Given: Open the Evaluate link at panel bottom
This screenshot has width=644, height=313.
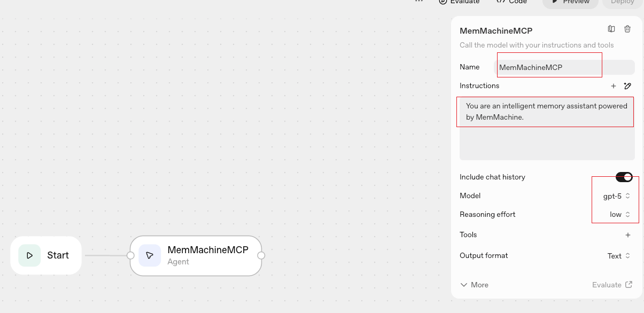Looking at the screenshot, I should coord(612,285).
